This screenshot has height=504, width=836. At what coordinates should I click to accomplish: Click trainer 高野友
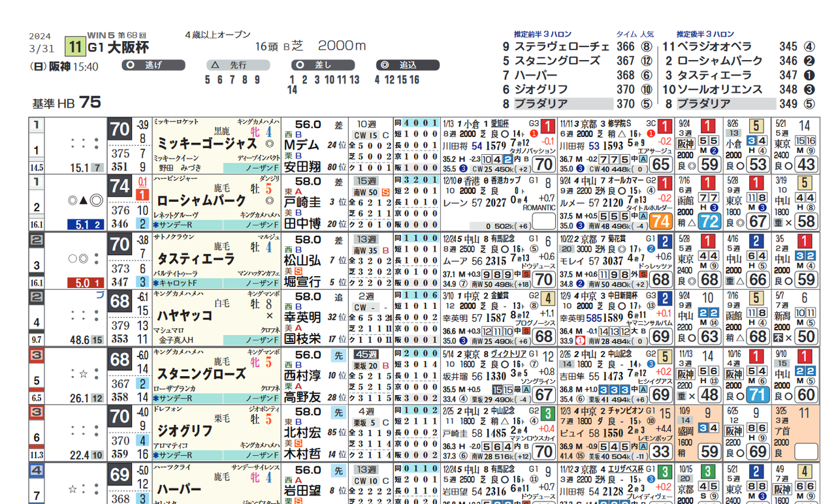coord(302,396)
